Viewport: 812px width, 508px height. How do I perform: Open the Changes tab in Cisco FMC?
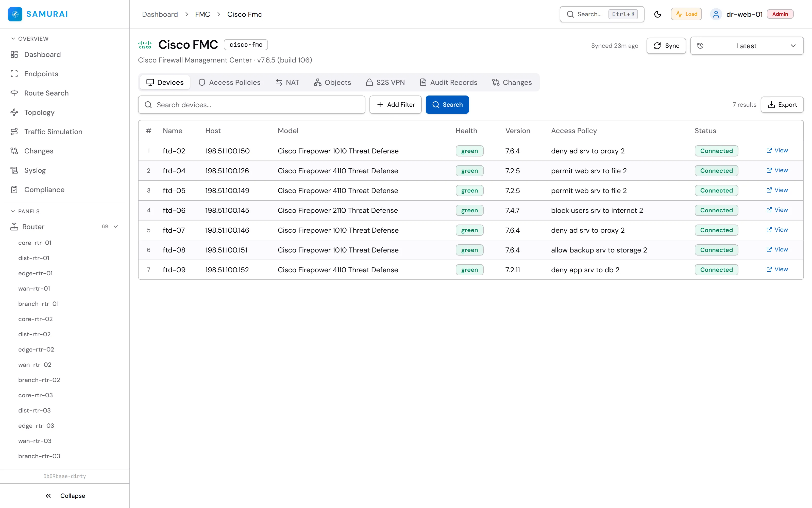(x=512, y=82)
